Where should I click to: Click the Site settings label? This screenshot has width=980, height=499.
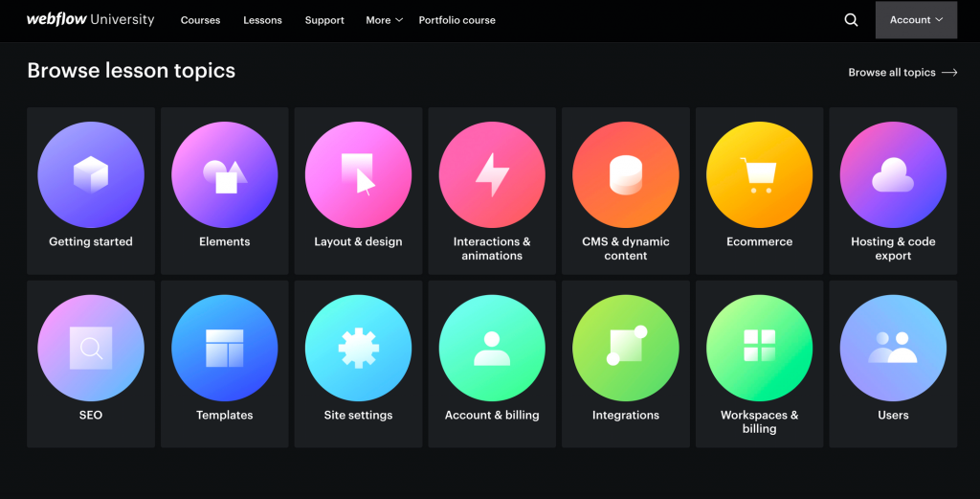pos(358,415)
